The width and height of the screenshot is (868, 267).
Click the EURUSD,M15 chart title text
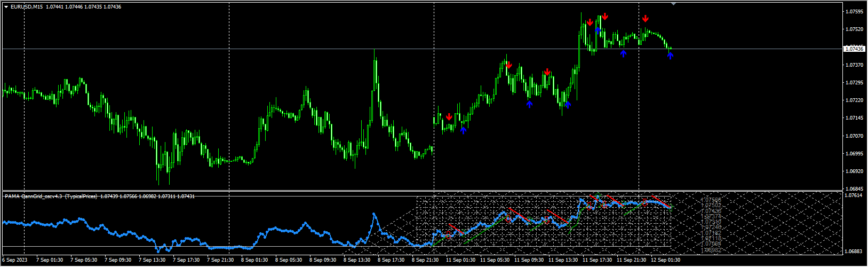pyautogui.click(x=25, y=6)
